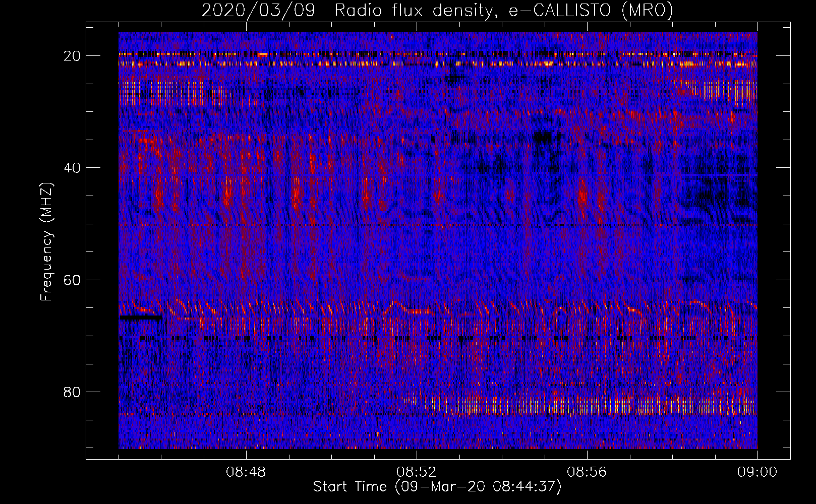Click the time tick label '08:52'
Screen dimensions: 816x504
point(417,472)
